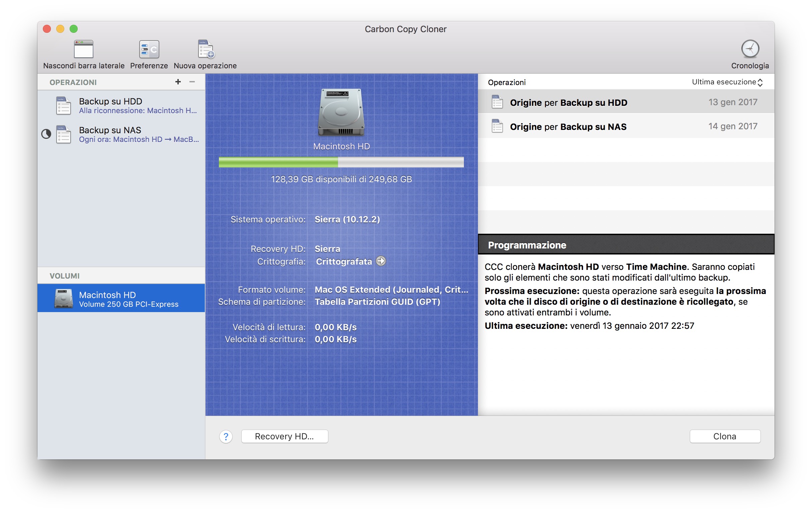Click the date 14 gen 2017
This screenshot has width=812, height=513.
733,126
